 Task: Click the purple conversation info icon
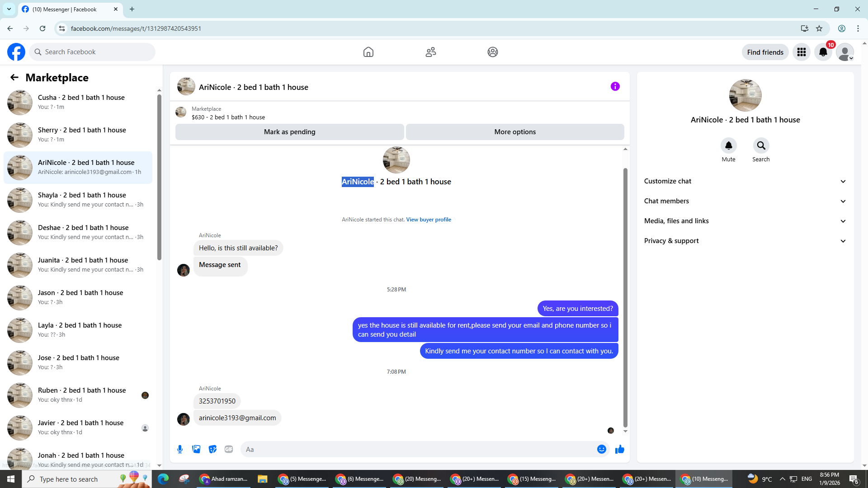tap(615, 86)
